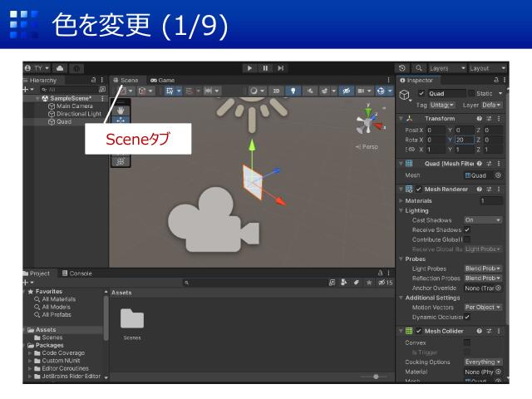Toggle scene lighting bulb icon
Screen dimensions: 532x399
(x=293, y=91)
